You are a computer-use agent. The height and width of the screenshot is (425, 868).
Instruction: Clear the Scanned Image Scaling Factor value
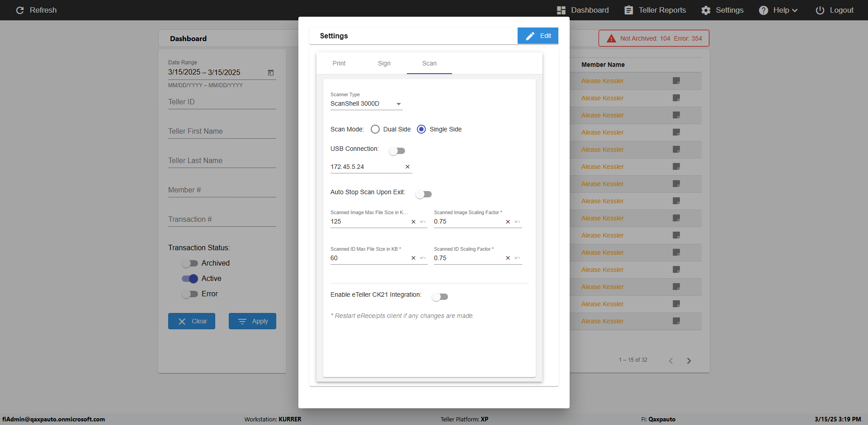(508, 221)
